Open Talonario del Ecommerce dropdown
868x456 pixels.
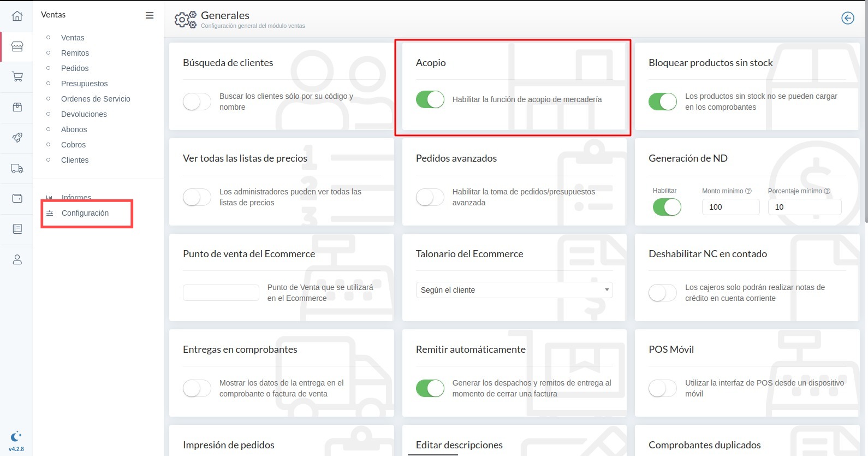click(514, 290)
